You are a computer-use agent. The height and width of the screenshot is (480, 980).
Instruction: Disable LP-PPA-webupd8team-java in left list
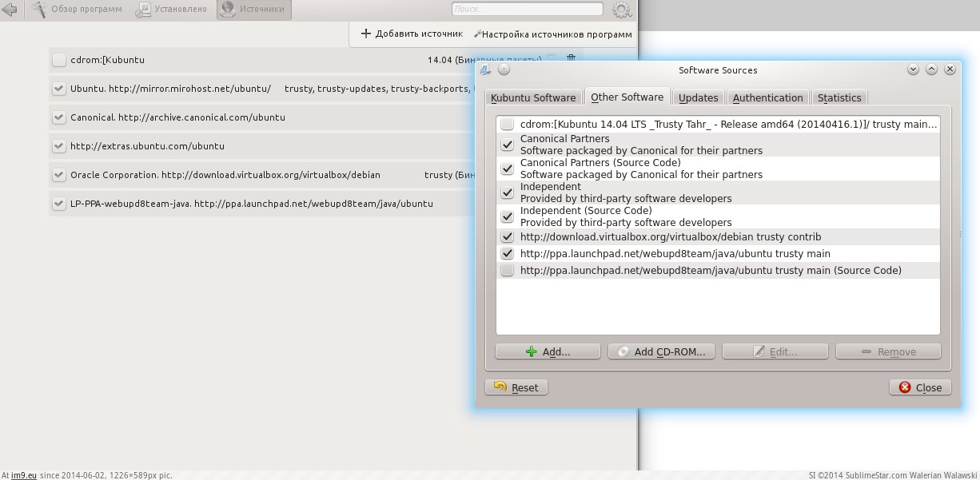58,204
